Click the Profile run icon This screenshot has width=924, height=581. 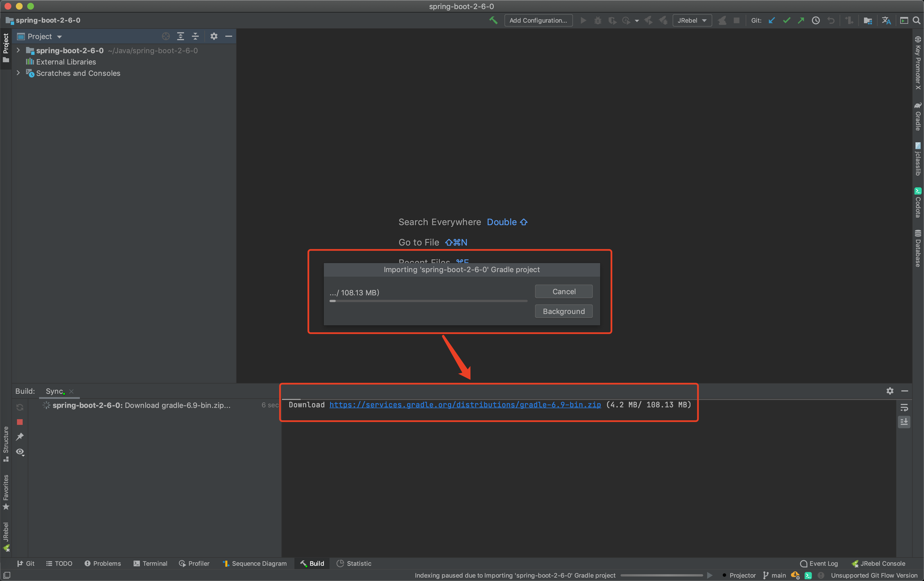click(x=626, y=20)
